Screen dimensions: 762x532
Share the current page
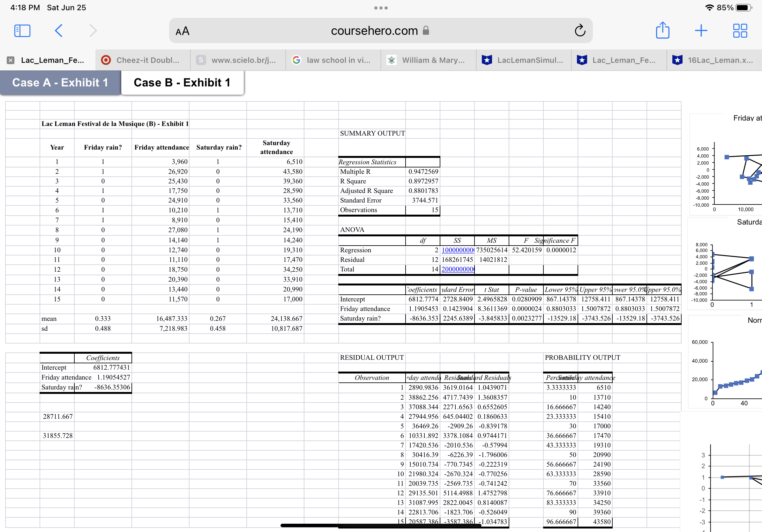[x=663, y=31]
